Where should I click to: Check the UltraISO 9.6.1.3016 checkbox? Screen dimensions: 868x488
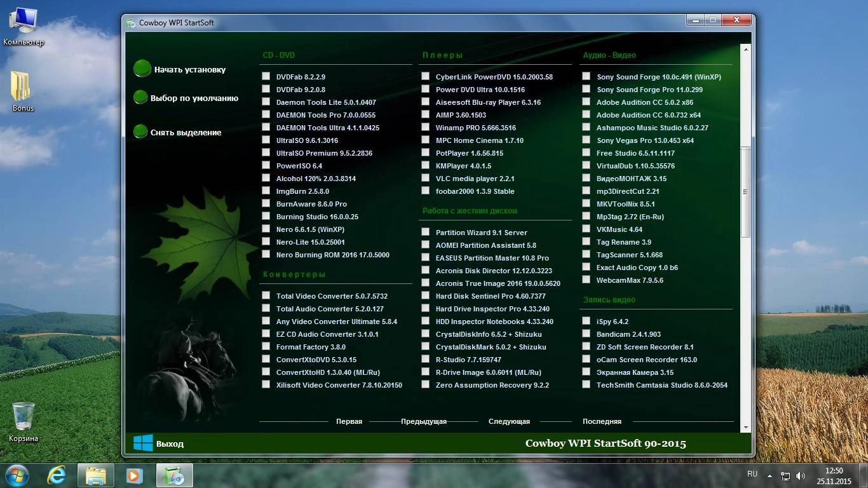pyautogui.click(x=266, y=140)
